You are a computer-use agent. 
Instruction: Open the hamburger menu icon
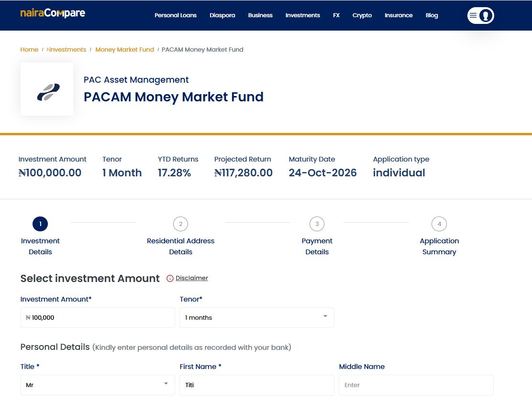473,15
